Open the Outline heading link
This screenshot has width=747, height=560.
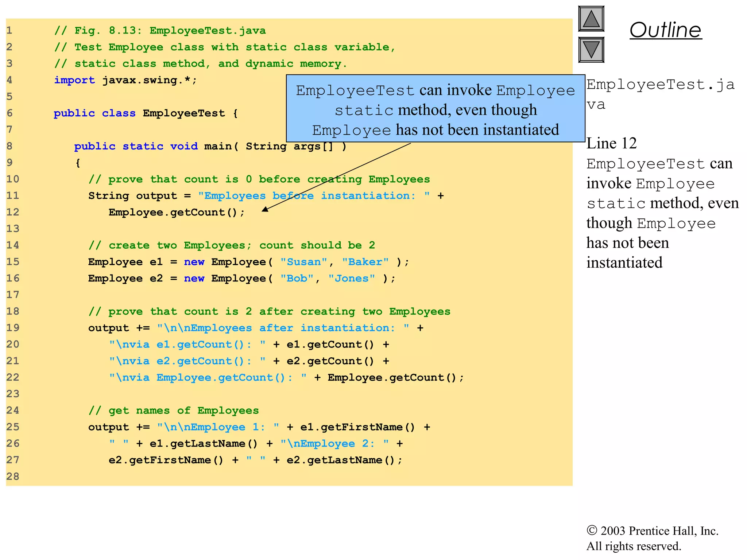[x=665, y=30]
